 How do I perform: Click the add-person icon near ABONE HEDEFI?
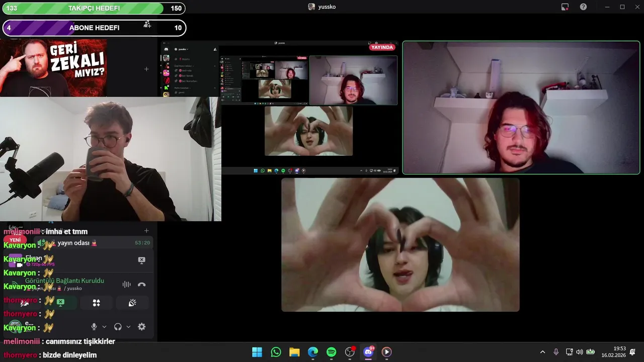(147, 24)
